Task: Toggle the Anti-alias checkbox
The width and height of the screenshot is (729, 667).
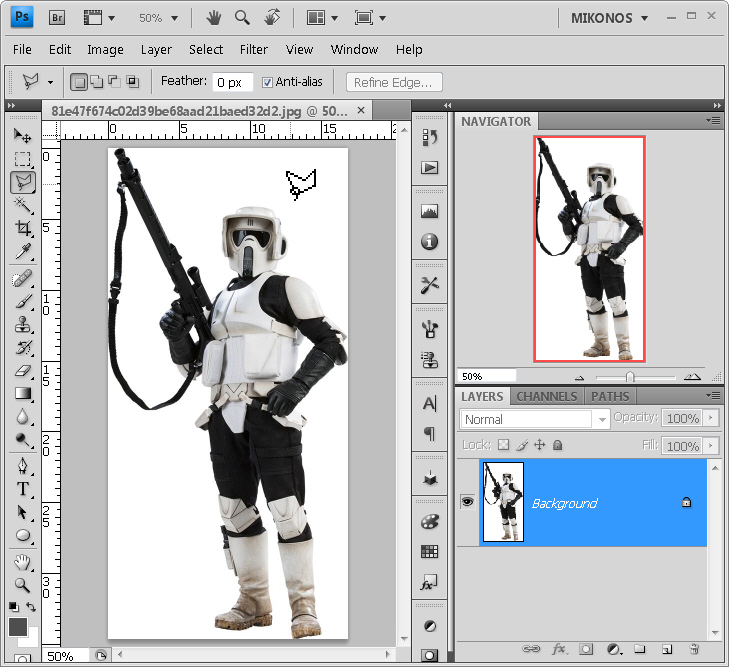Action: pyautogui.click(x=267, y=82)
